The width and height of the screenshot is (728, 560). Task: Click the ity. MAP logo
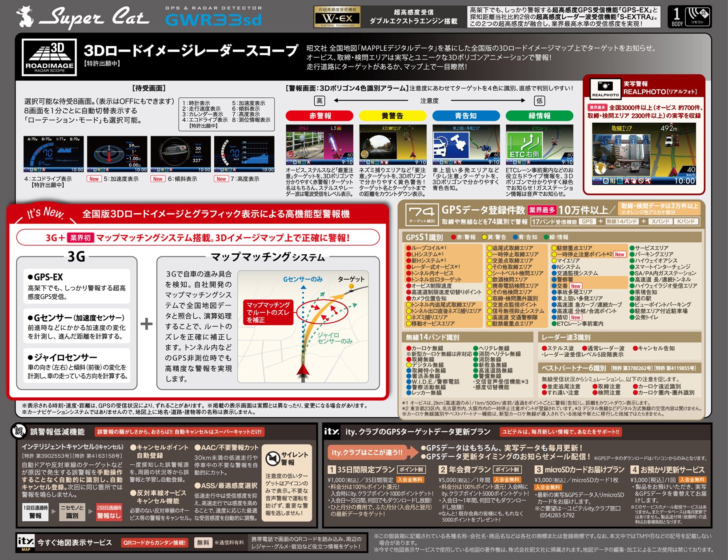point(25,543)
